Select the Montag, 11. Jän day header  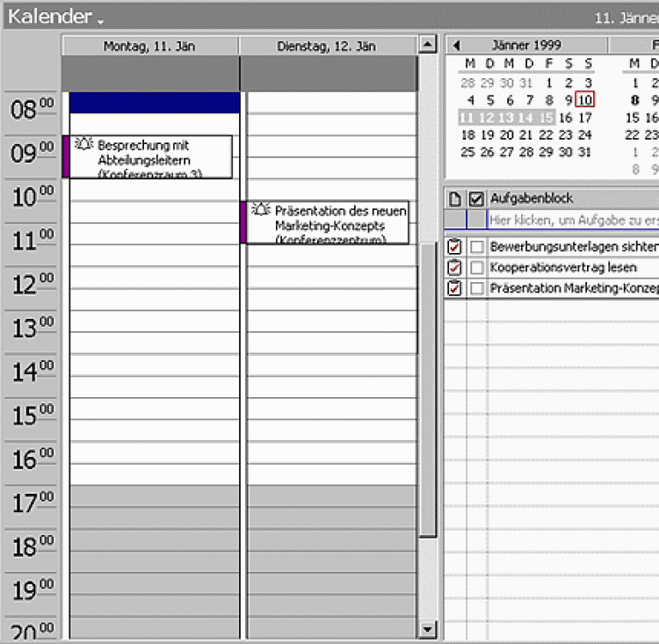(x=149, y=46)
